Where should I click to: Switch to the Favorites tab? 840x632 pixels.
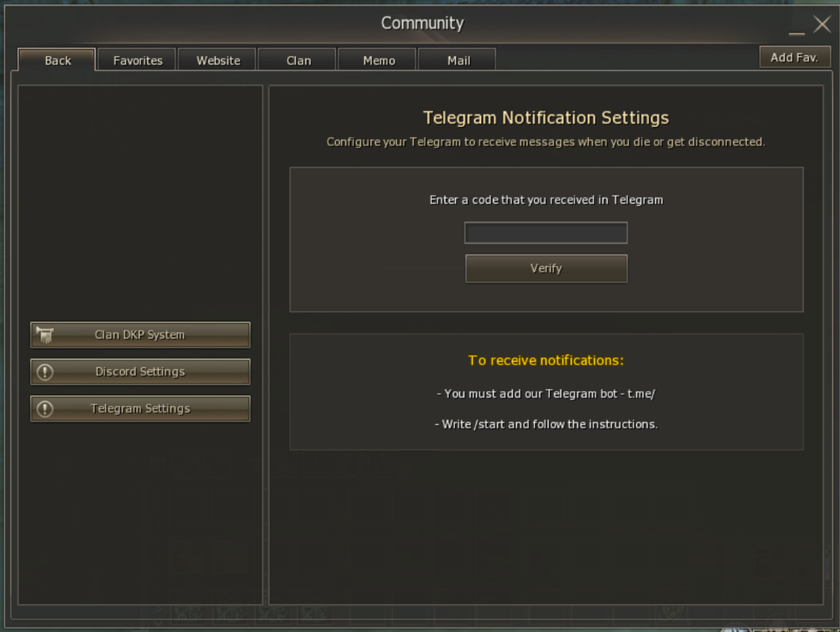137,60
